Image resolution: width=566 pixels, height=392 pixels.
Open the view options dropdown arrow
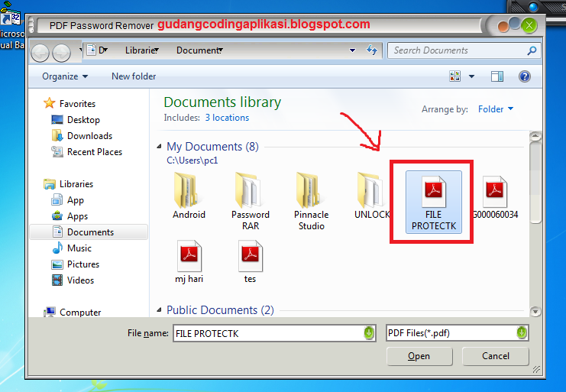(x=471, y=76)
